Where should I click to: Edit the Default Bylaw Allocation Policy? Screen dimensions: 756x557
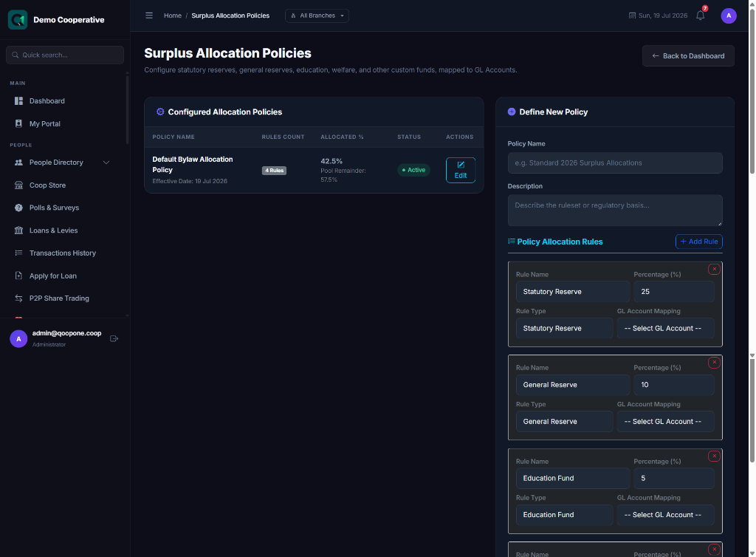point(461,170)
